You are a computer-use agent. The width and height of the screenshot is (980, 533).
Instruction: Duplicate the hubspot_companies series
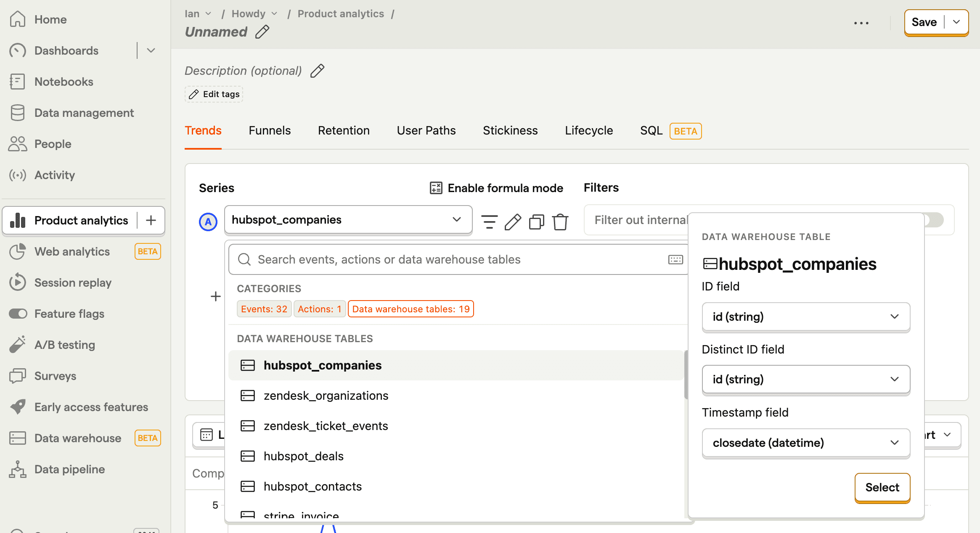pyautogui.click(x=536, y=222)
